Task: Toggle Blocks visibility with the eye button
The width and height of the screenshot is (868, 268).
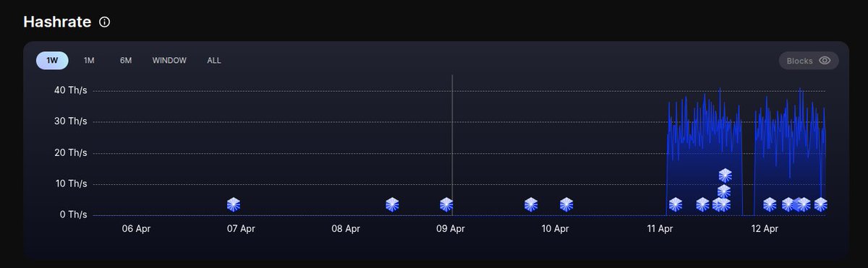Action: (x=809, y=61)
